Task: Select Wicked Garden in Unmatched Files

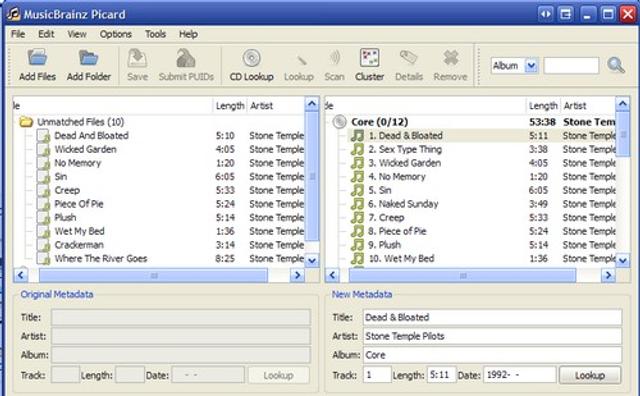Action: tap(85, 149)
